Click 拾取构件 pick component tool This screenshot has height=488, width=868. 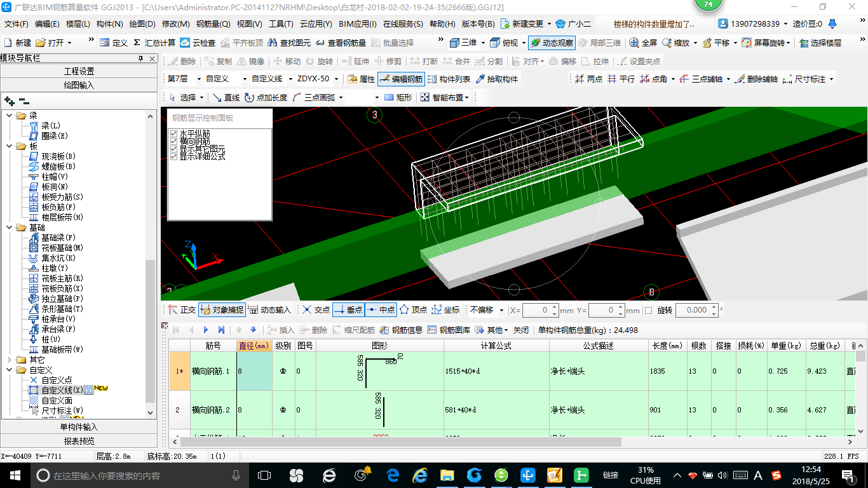click(496, 79)
